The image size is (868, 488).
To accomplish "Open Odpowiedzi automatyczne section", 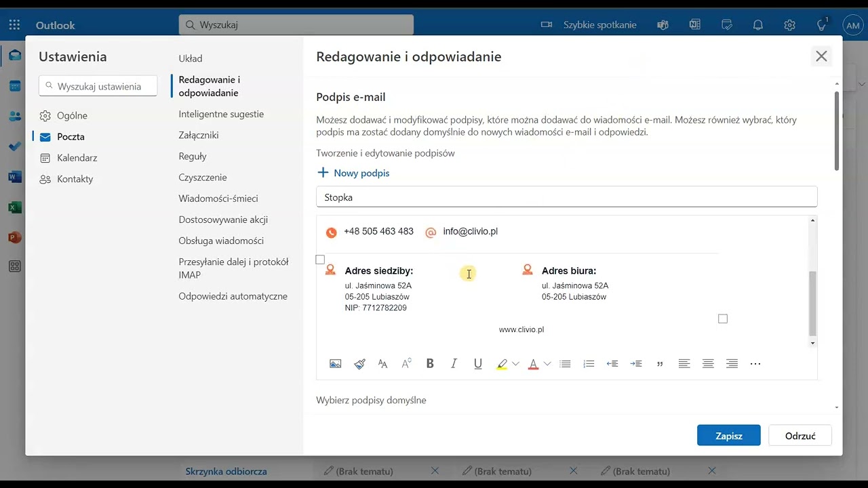I will click(x=233, y=296).
